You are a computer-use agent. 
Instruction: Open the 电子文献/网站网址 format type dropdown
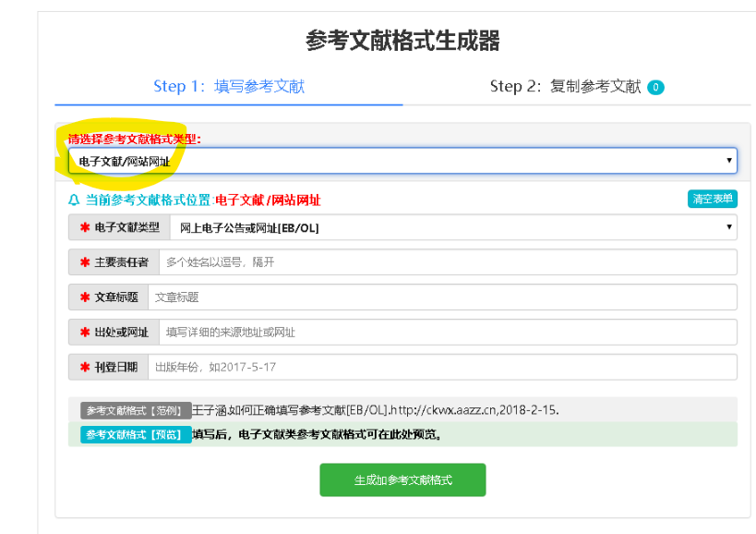click(x=402, y=161)
